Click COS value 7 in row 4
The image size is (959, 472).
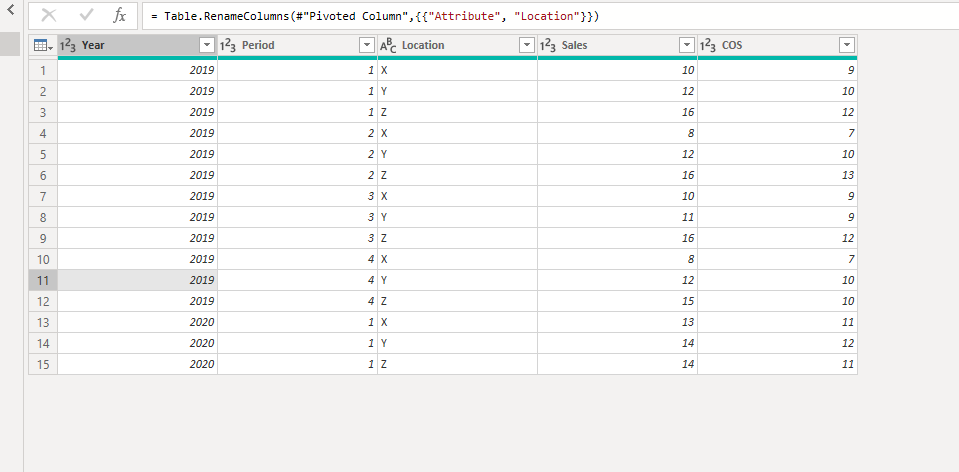point(777,133)
